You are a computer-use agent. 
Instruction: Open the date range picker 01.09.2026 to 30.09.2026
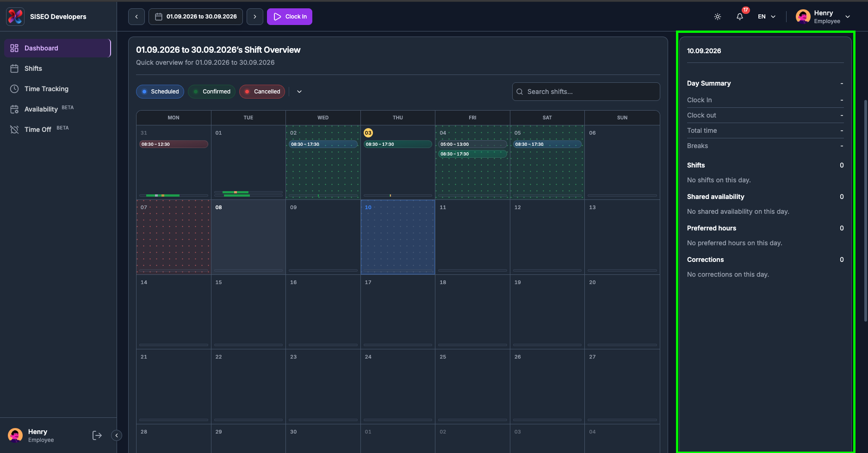196,17
